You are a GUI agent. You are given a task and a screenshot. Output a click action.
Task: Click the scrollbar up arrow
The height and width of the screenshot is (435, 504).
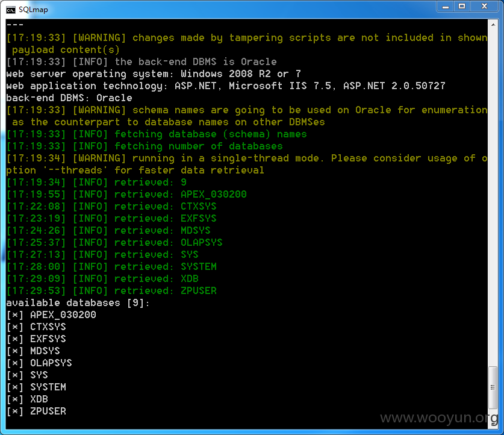point(493,25)
